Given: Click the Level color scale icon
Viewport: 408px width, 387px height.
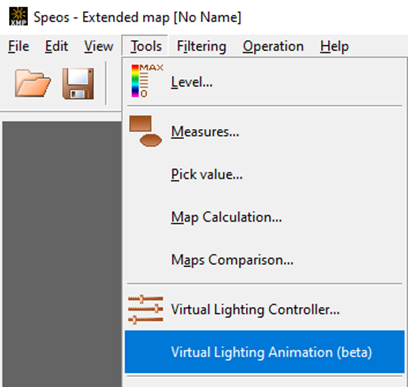Looking at the screenshot, I should [x=147, y=81].
